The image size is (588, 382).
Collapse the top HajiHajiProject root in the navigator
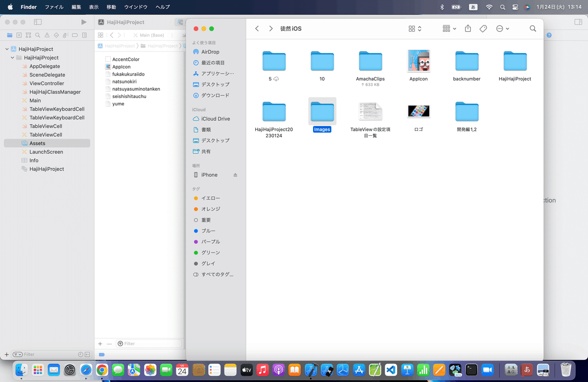click(7, 49)
